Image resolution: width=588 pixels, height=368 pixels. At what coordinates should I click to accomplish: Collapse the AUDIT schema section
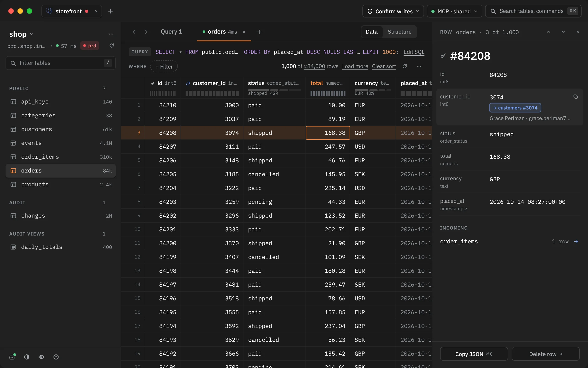(17, 202)
